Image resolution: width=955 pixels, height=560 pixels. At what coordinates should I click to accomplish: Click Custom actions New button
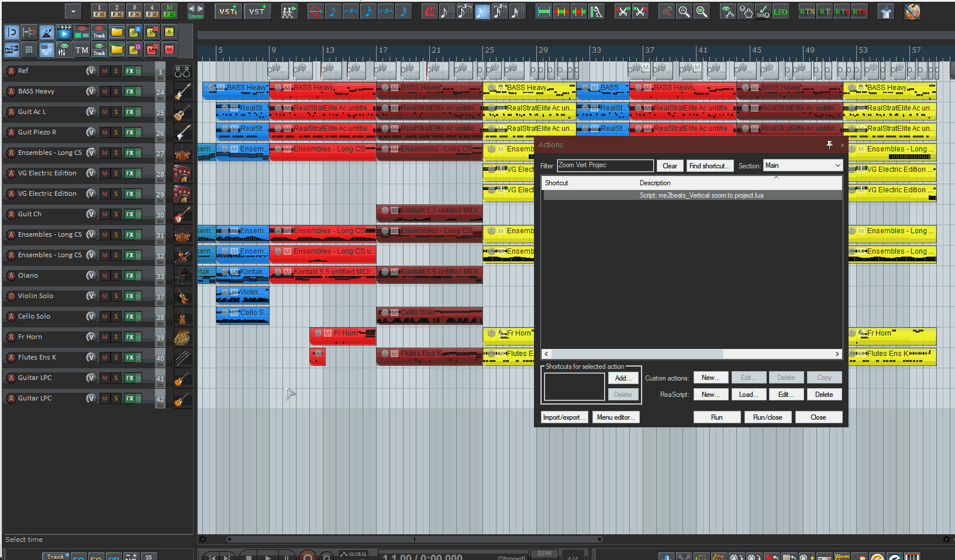[711, 378]
